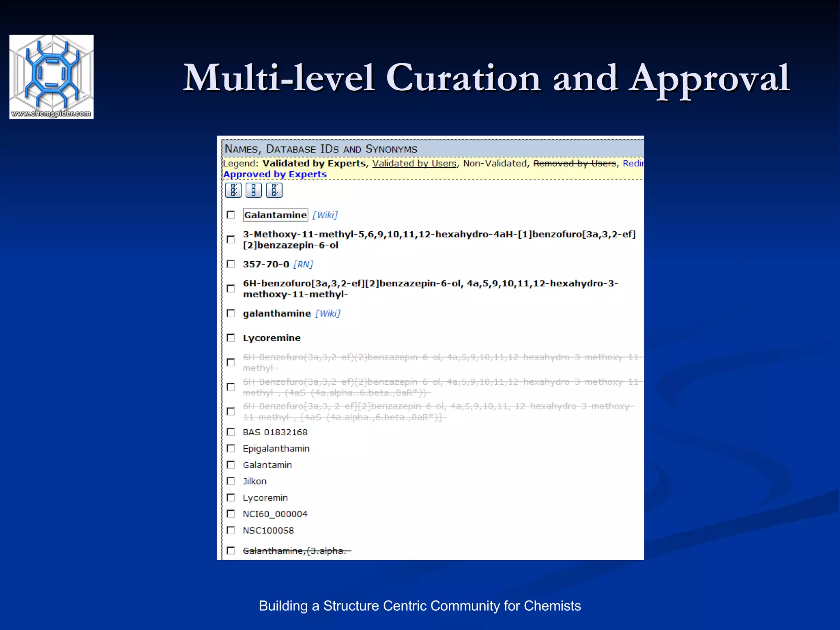The height and width of the screenshot is (630, 840).
Task: Click the deselect-all list icon
Action: pos(254,190)
